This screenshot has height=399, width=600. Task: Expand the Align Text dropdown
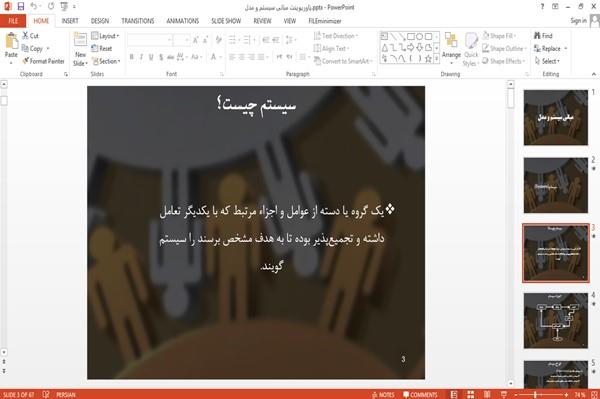pos(331,49)
